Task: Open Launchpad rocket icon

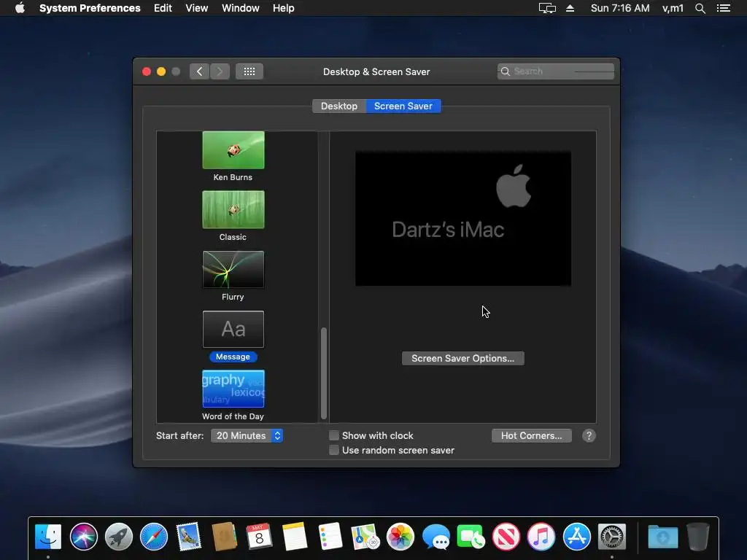Action: click(119, 537)
